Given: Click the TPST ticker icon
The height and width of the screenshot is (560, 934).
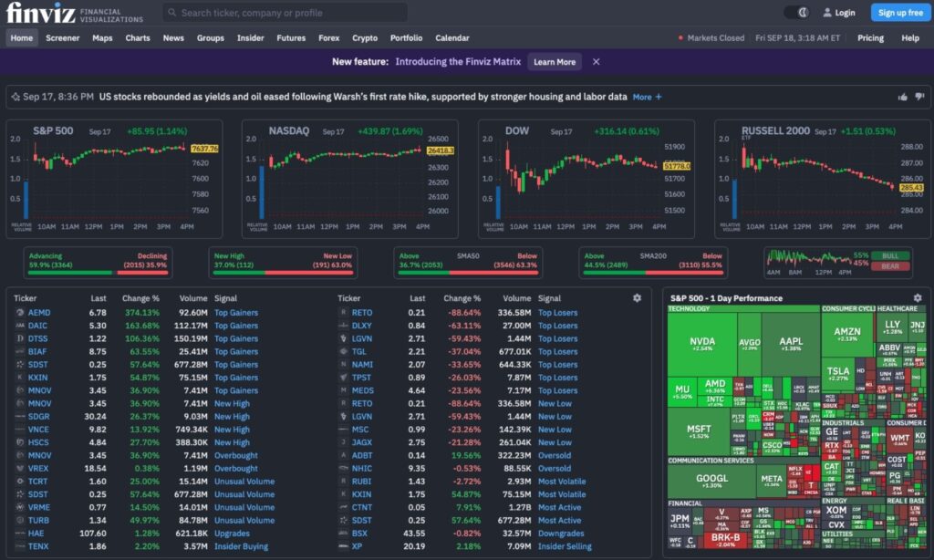Looking at the screenshot, I should click(x=343, y=377).
